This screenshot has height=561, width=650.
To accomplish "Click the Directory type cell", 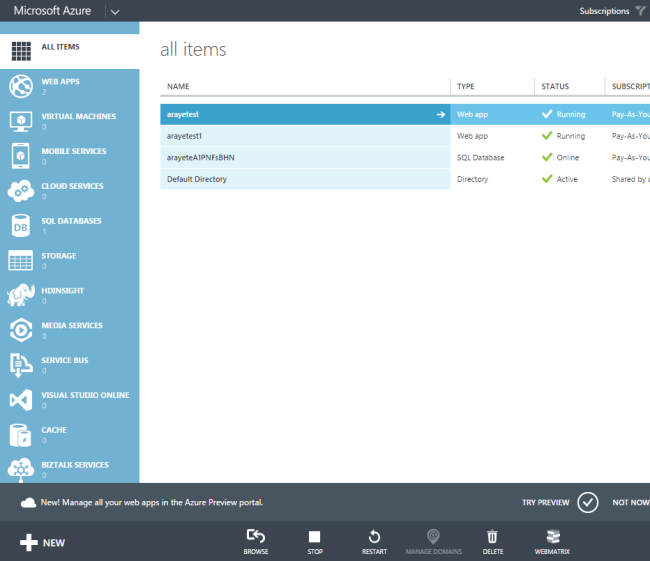I will click(x=472, y=179).
